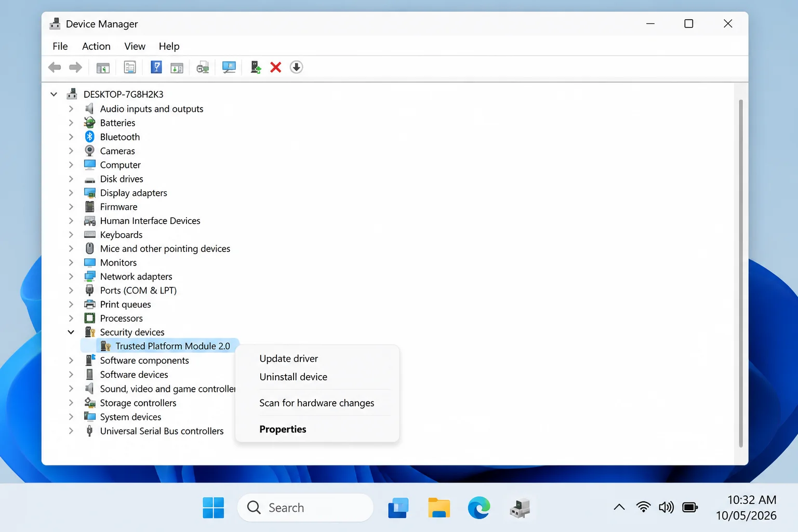The image size is (798, 532).
Task: Choose the Update device driver toolbar icon
Action: tap(256, 67)
